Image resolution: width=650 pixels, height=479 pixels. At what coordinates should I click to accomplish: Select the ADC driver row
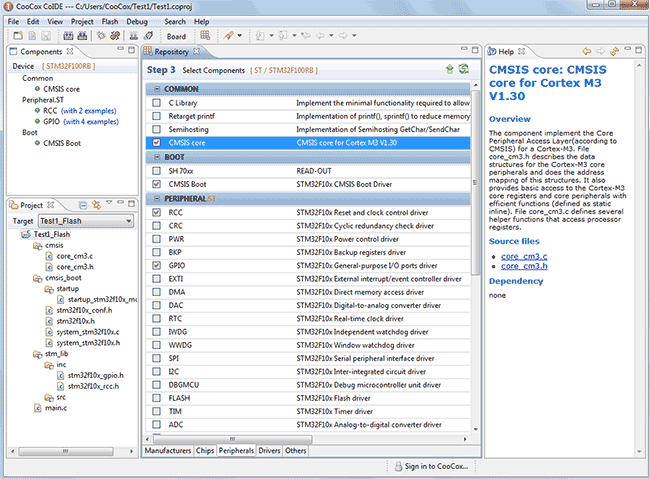click(308, 425)
